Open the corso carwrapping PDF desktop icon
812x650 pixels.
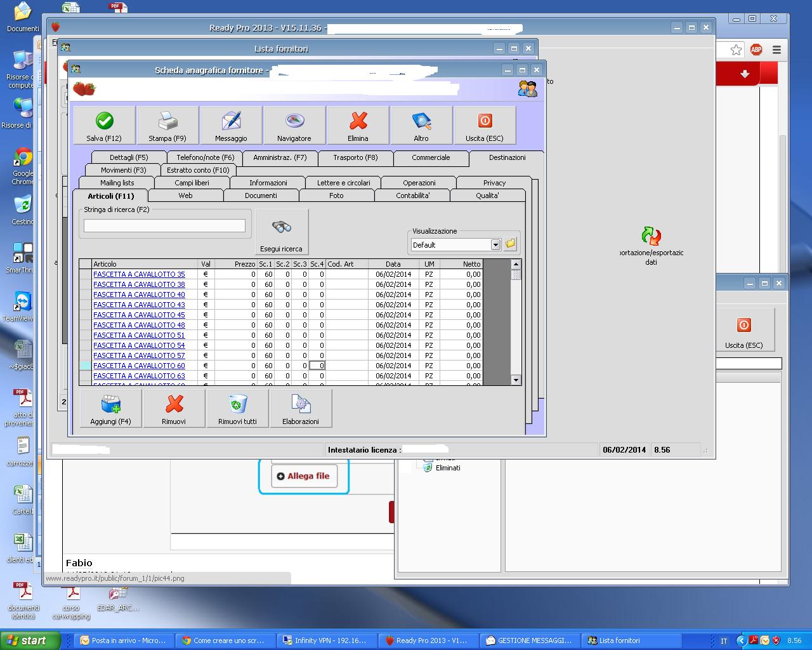click(71, 602)
